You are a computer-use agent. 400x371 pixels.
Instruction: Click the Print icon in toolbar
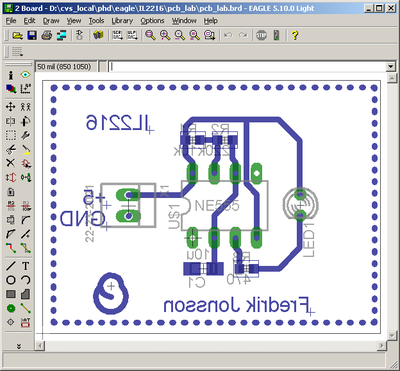coord(47,35)
